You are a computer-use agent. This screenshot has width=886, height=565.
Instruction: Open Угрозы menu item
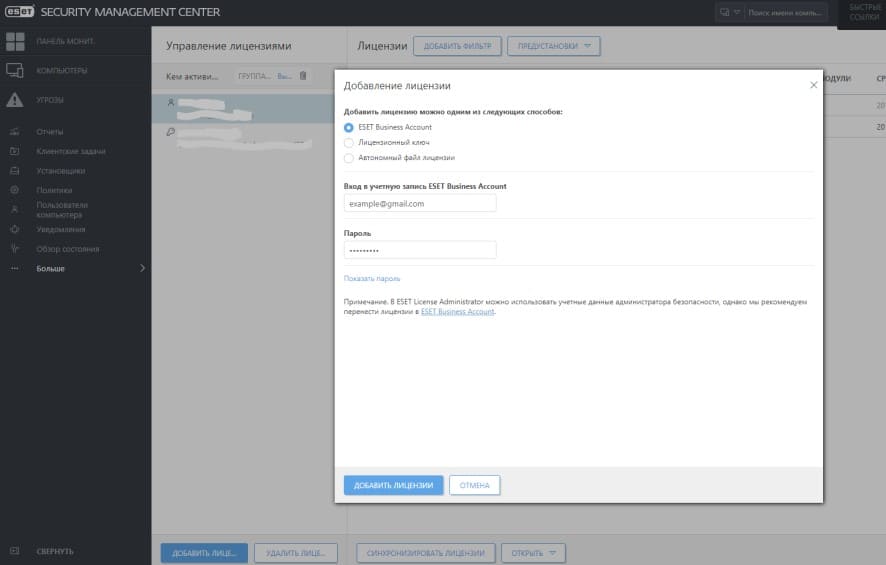coord(50,100)
